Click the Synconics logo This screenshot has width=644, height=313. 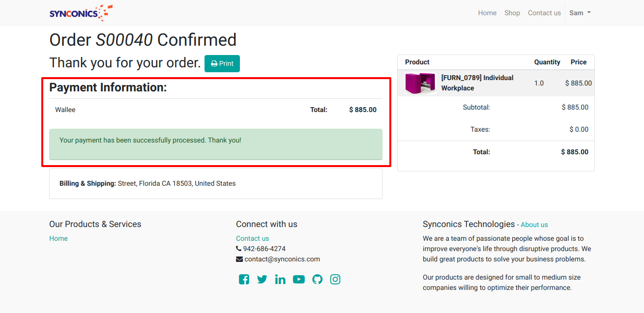coord(81,13)
